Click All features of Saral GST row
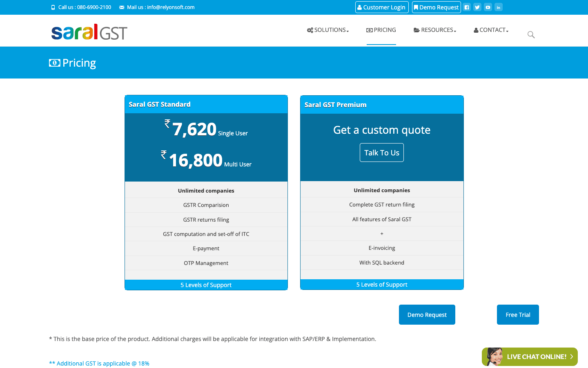 coord(382,220)
